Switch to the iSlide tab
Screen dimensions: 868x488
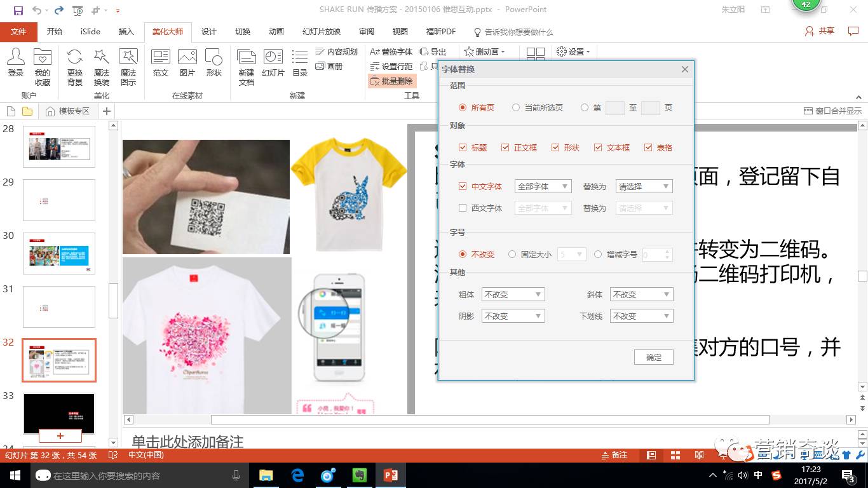pos(90,32)
